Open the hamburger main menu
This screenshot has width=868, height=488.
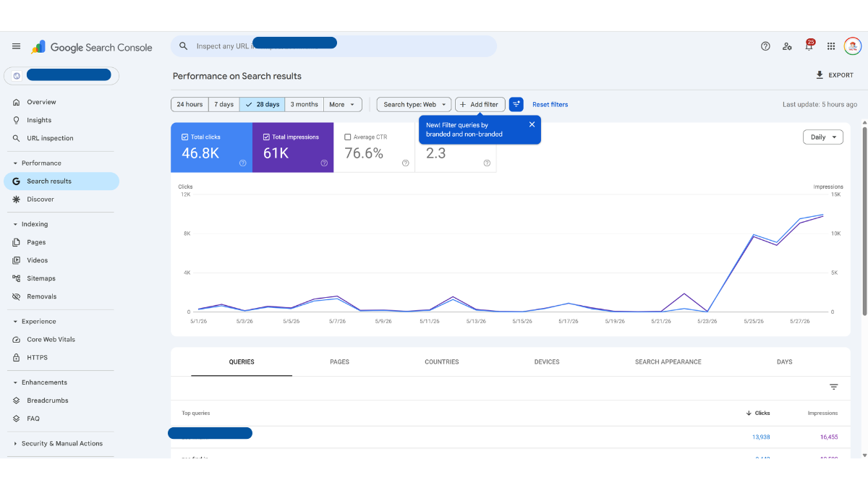tap(16, 46)
